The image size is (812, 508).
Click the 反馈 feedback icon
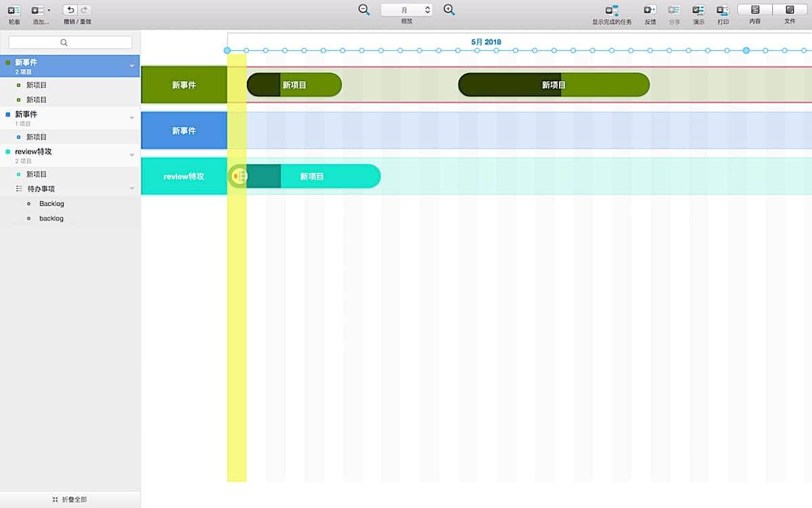(650, 10)
